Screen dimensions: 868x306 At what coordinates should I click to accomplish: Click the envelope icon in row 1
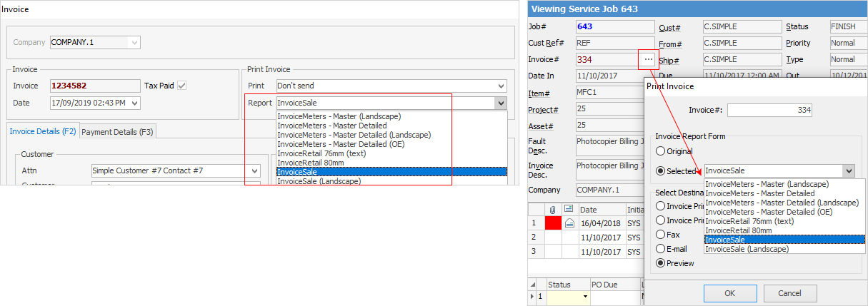point(569,223)
